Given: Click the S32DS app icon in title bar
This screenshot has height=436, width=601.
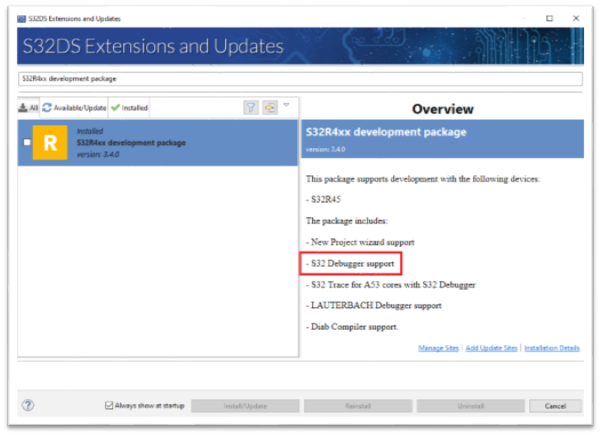Looking at the screenshot, I should click(21, 18).
